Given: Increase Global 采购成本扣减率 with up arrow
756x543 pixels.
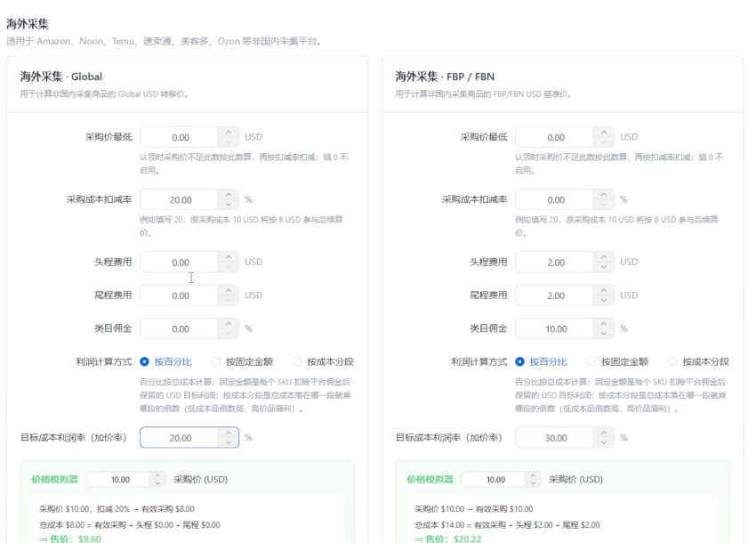Looking at the screenshot, I should pyautogui.click(x=228, y=195).
